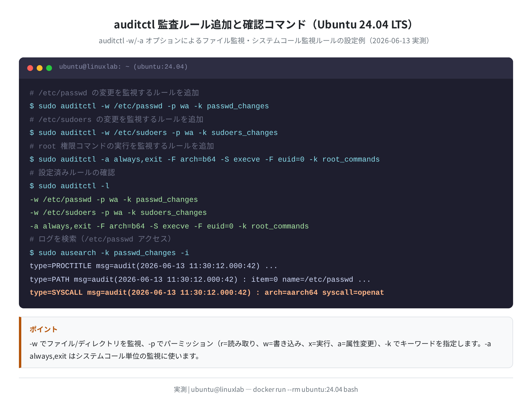
Task: Click output -w /etc/sudoers -p wa -k sudoers_changes
Action: [x=118, y=213]
